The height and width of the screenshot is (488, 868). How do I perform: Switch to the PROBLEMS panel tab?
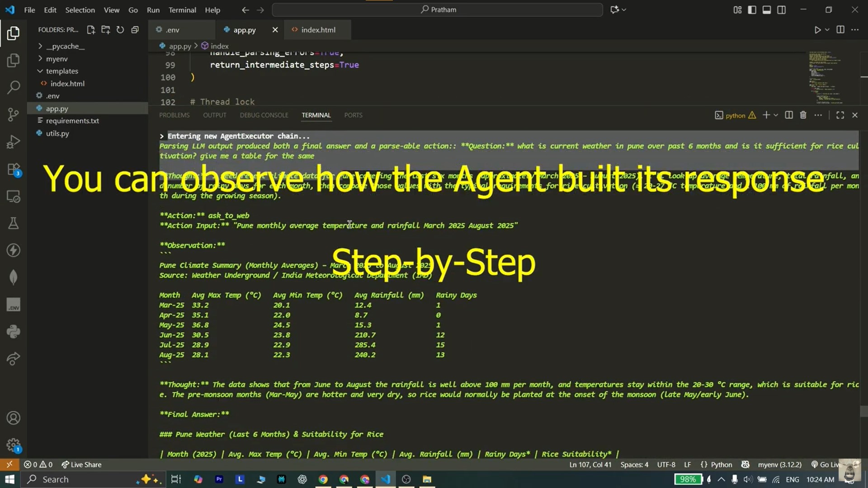[x=174, y=115]
